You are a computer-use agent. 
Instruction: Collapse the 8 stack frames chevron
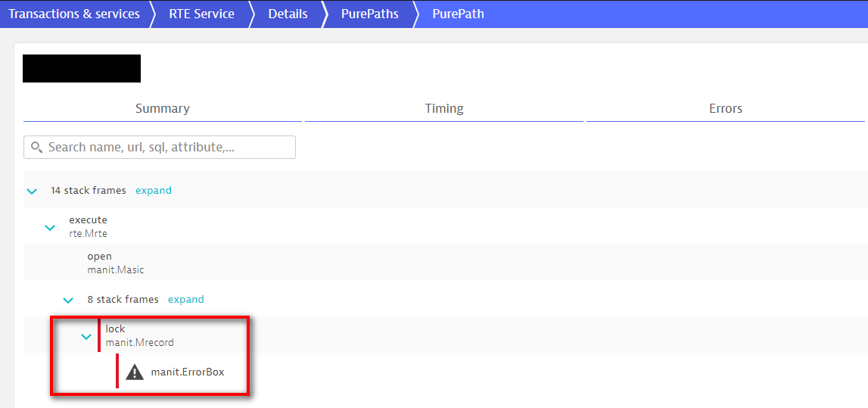pyautogui.click(x=68, y=301)
